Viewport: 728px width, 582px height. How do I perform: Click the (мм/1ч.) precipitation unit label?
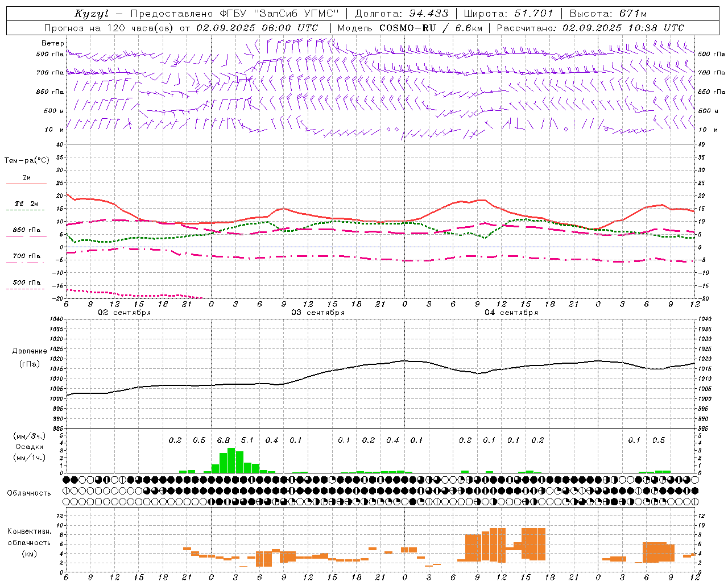(x=30, y=458)
